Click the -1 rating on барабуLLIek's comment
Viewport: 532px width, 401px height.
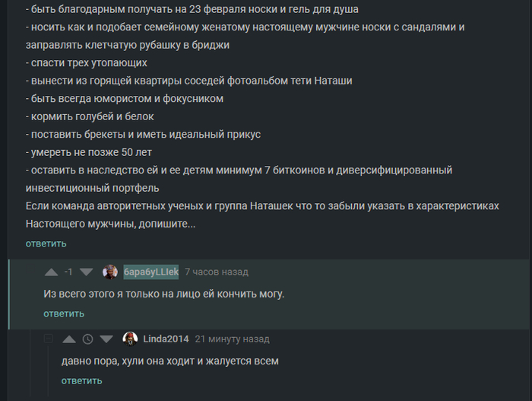(x=68, y=272)
